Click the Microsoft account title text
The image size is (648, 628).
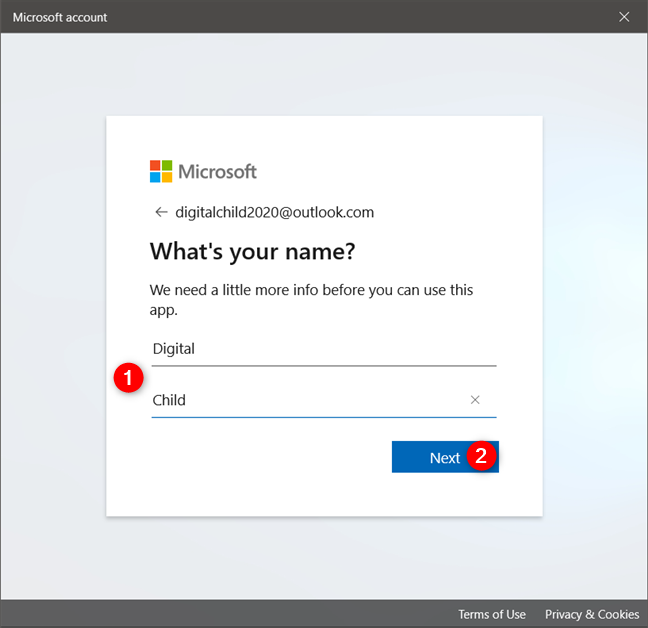point(60,17)
